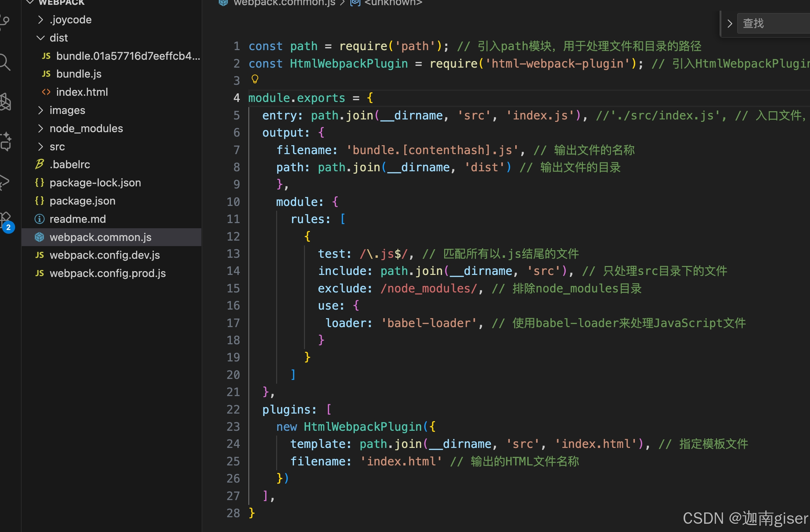Open the AI chat sparkle panel
Image resolution: width=810 pixels, height=532 pixels.
tap(5, 141)
